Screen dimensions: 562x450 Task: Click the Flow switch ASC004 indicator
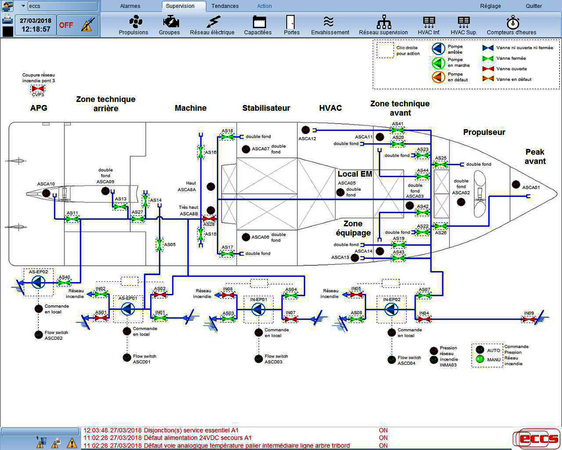pyautogui.click(x=392, y=360)
